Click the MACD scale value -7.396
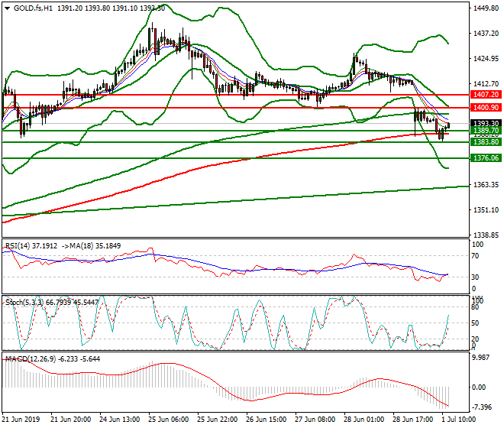The image size is (504, 428). click(x=482, y=407)
